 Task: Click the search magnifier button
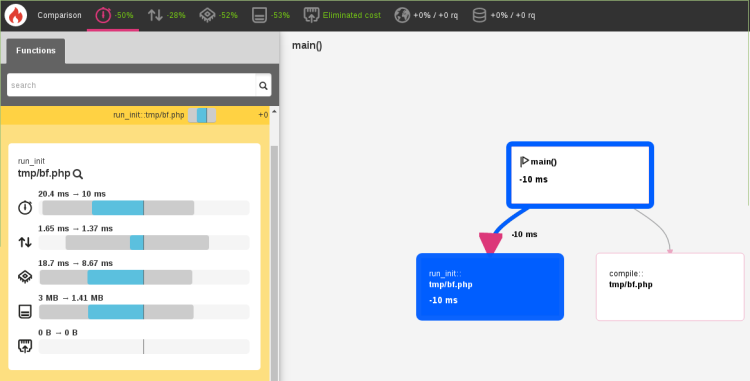click(263, 85)
